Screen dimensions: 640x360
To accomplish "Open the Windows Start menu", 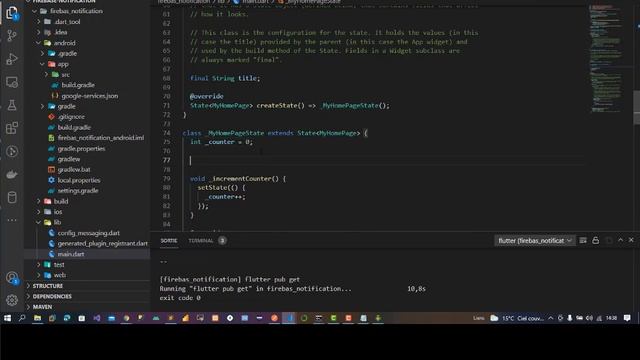I will click(7, 318).
